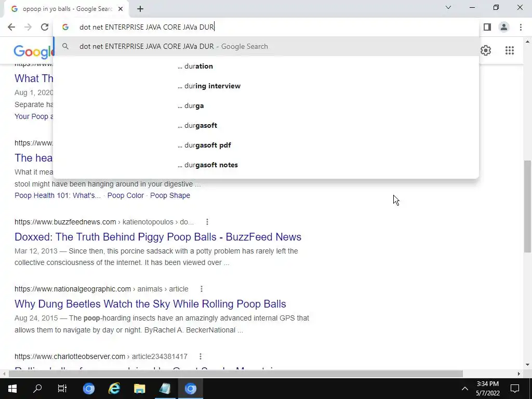Click the scroll-right arrow of horizontal scrollbar
This screenshot has width=532, height=399.
(519, 374)
